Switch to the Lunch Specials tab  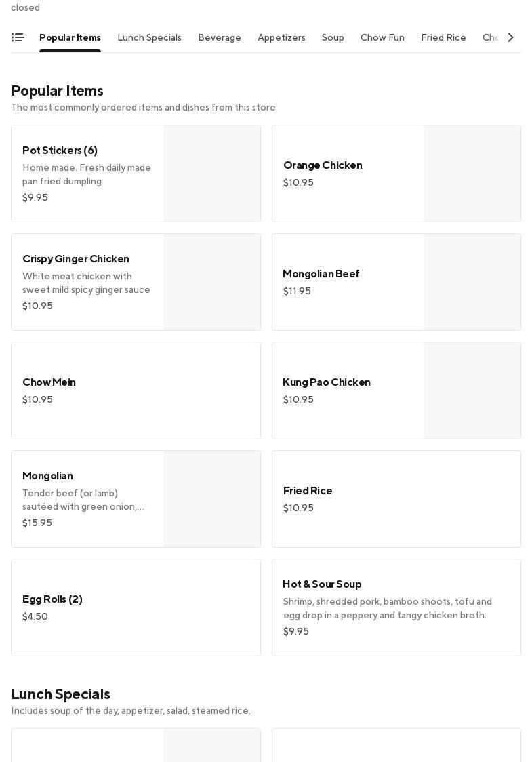(149, 38)
